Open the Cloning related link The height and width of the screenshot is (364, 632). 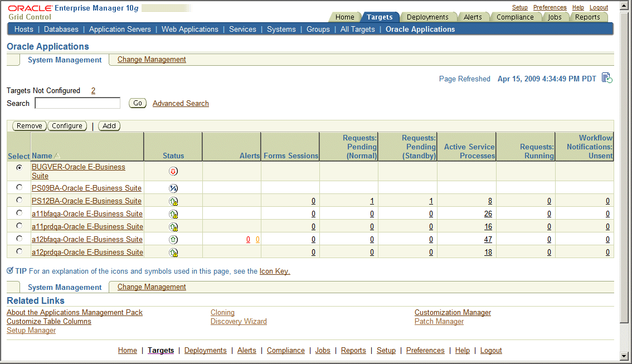pyautogui.click(x=222, y=312)
